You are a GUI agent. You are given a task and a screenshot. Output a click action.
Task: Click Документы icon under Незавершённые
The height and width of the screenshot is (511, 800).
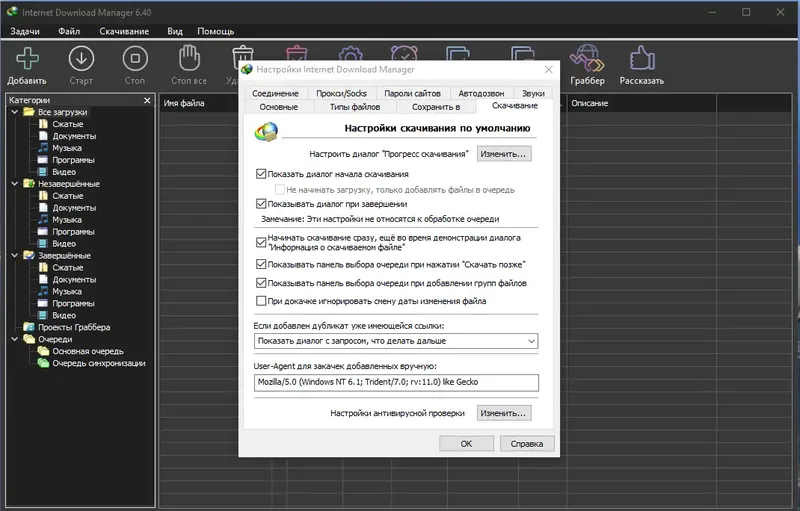tap(43, 208)
